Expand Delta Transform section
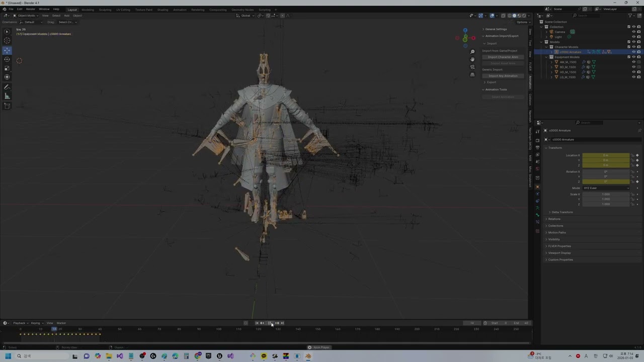 click(561, 212)
